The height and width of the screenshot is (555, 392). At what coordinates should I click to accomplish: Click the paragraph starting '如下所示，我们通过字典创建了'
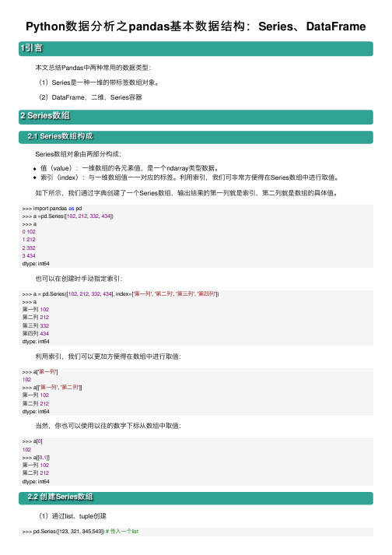click(x=187, y=193)
